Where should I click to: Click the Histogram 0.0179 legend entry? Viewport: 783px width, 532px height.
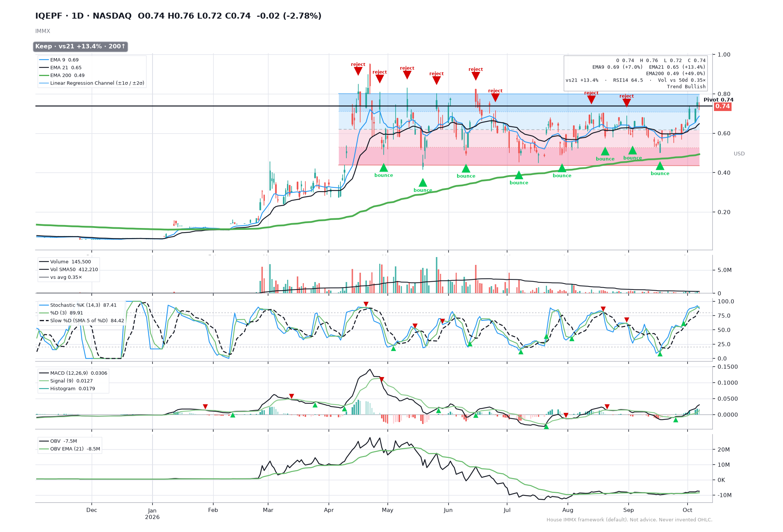(x=67, y=389)
